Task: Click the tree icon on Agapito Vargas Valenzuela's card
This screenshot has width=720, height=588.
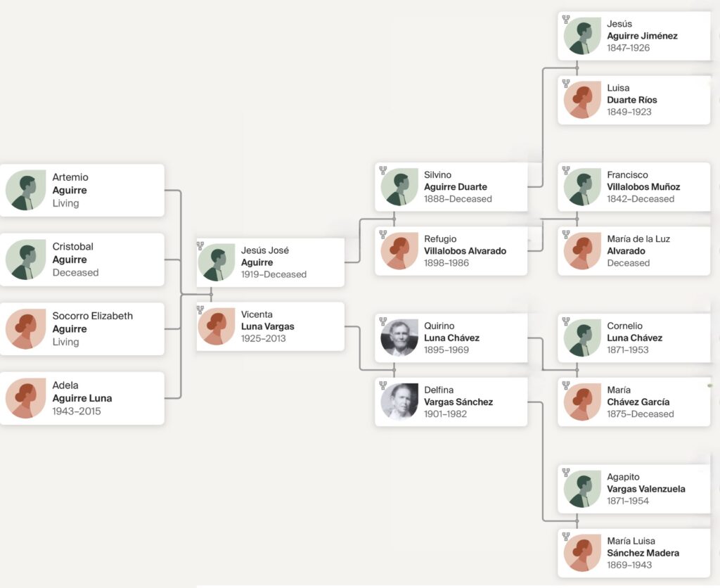Action: tap(566, 473)
